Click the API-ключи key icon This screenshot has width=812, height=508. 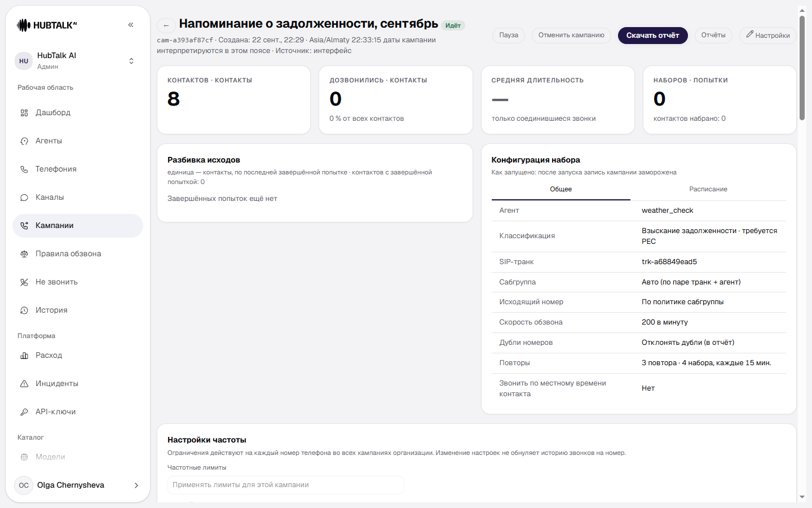[24, 412]
